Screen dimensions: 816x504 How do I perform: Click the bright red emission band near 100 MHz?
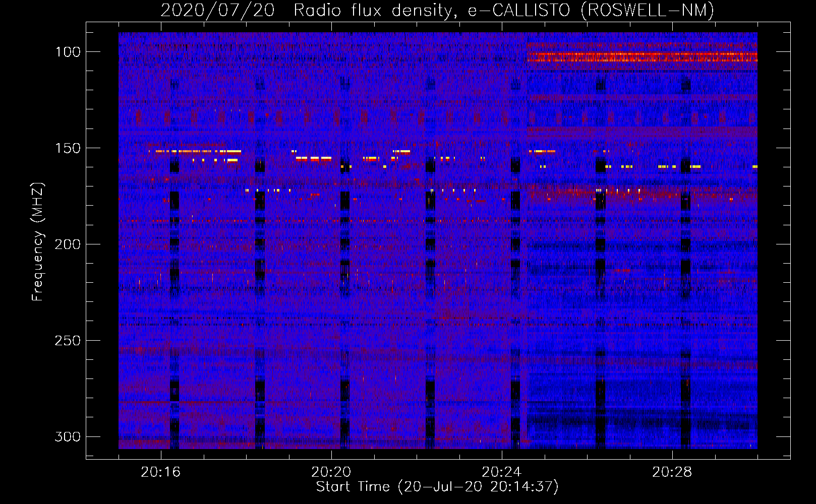pyautogui.click(x=643, y=56)
